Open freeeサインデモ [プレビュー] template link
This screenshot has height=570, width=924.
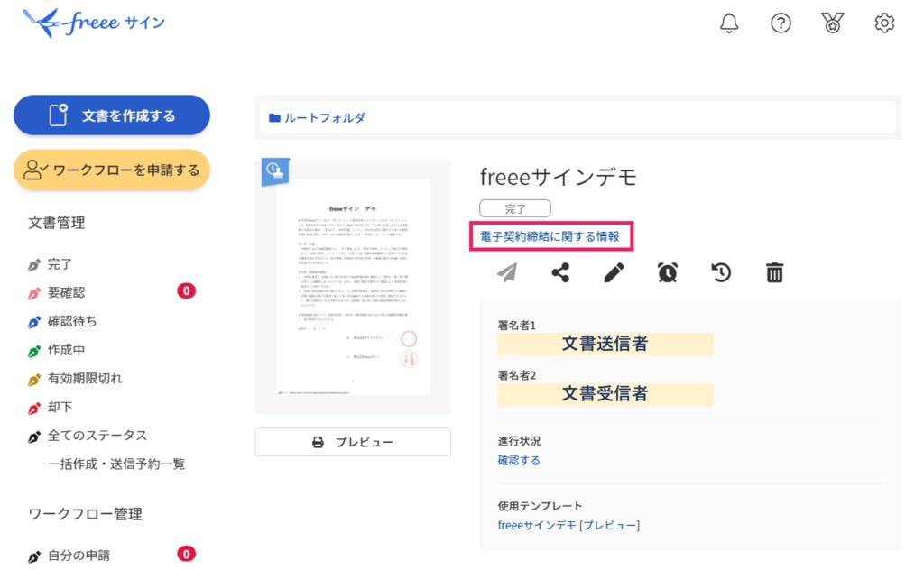tap(568, 525)
